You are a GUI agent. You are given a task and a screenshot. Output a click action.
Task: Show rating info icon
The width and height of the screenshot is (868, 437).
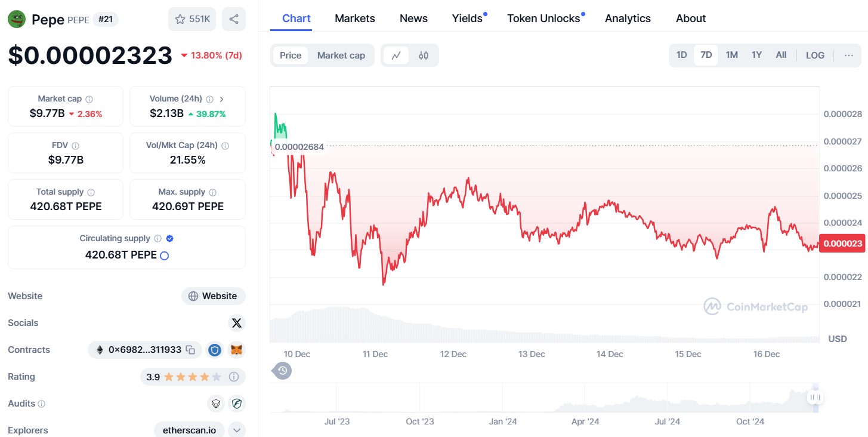[x=234, y=377]
